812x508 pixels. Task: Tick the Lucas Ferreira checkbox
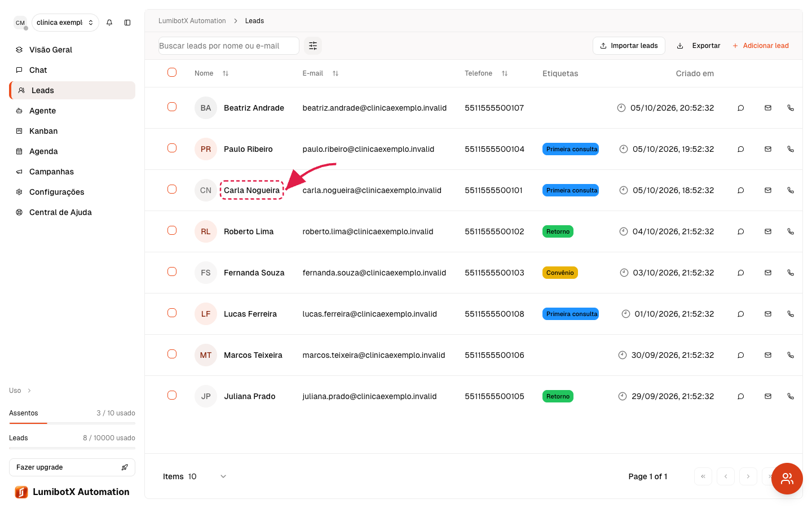click(x=172, y=313)
